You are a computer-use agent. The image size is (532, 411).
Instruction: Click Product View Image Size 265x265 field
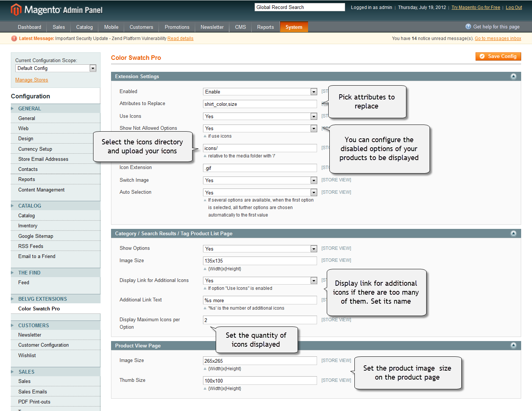coord(260,361)
